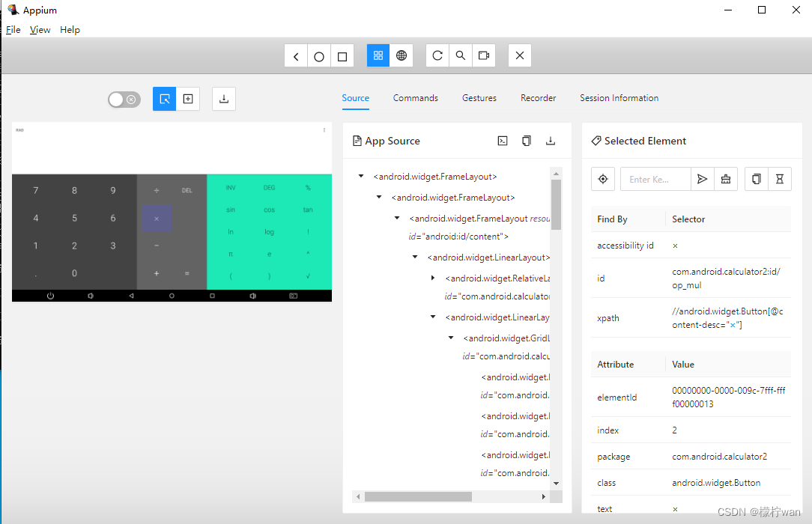Tap the selected element target icon

(x=603, y=179)
